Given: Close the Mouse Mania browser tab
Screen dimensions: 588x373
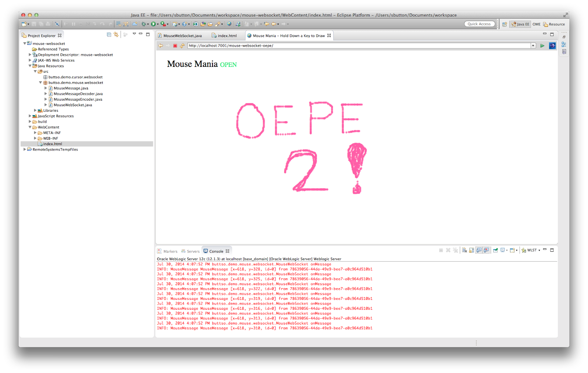Looking at the screenshot, I should (329, 36).
